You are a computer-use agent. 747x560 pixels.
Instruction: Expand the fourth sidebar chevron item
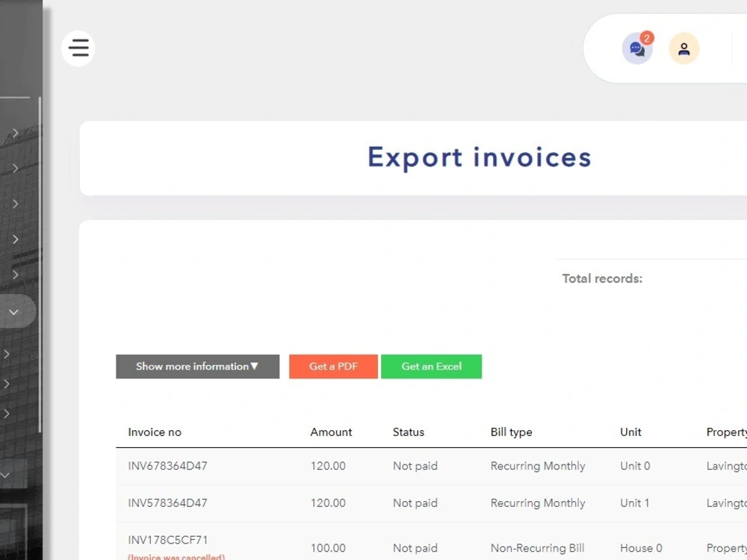15,239
